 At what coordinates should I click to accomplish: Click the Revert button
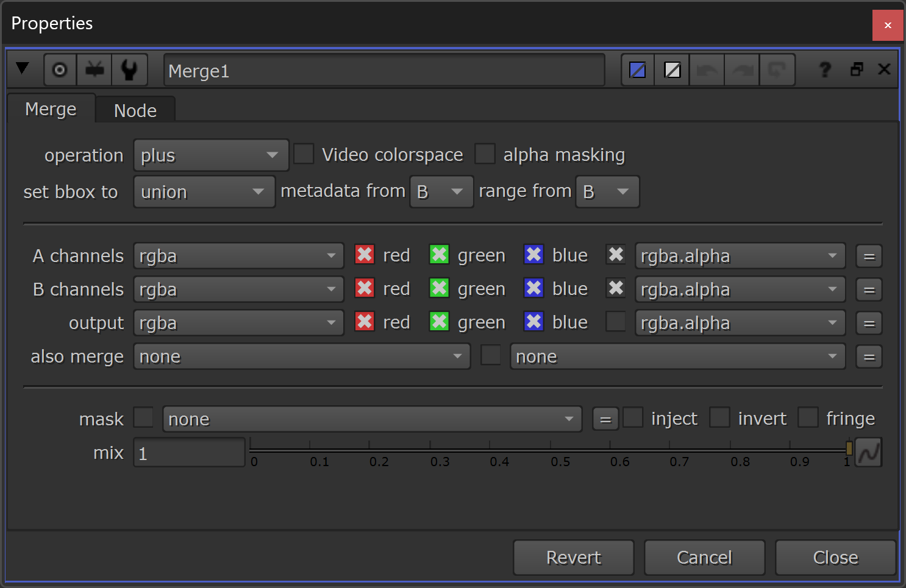coord(574,558)
